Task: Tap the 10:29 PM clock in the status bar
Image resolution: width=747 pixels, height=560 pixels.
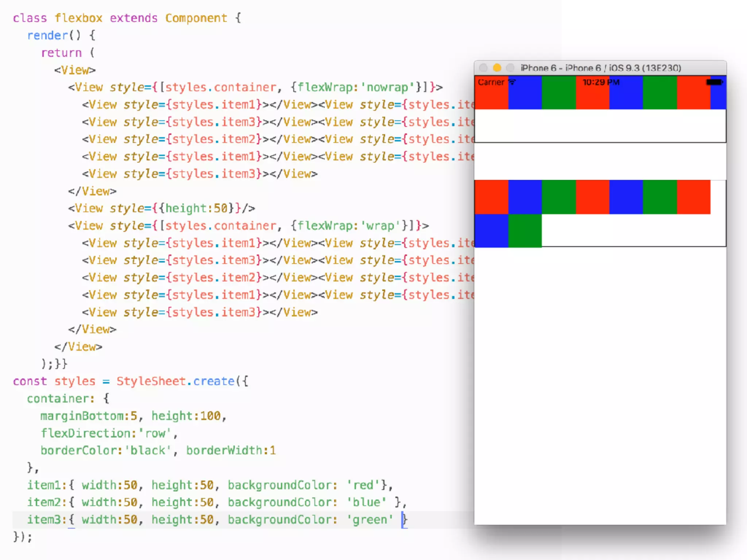Action: click(x=601, y=82)
